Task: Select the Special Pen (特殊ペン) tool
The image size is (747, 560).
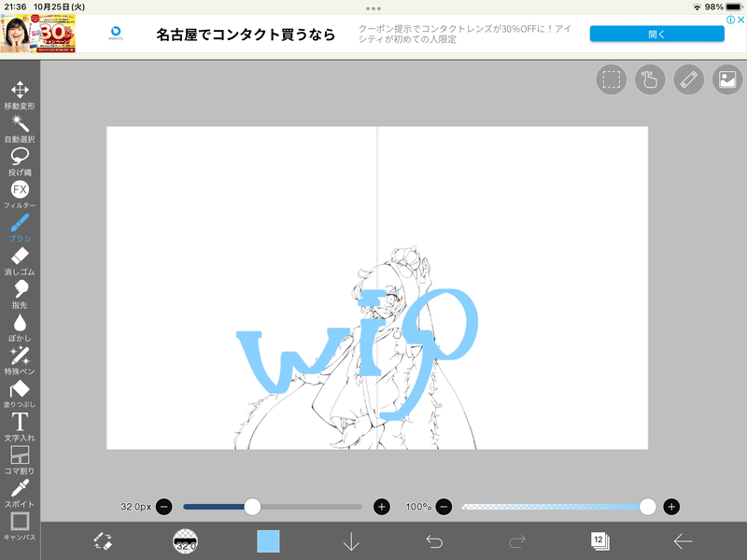Action: pyautogui.click(x=20, y=361)
